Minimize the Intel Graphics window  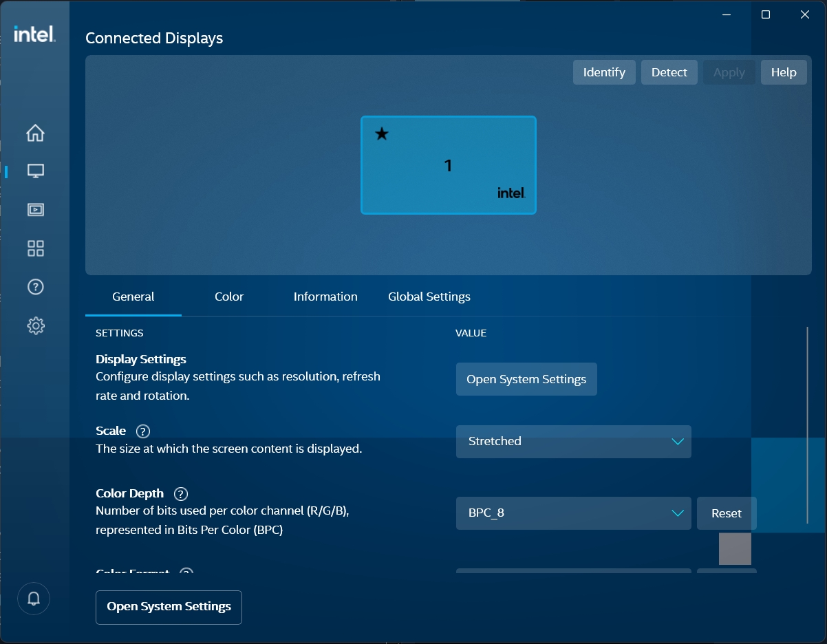click(x=727, y=14)
